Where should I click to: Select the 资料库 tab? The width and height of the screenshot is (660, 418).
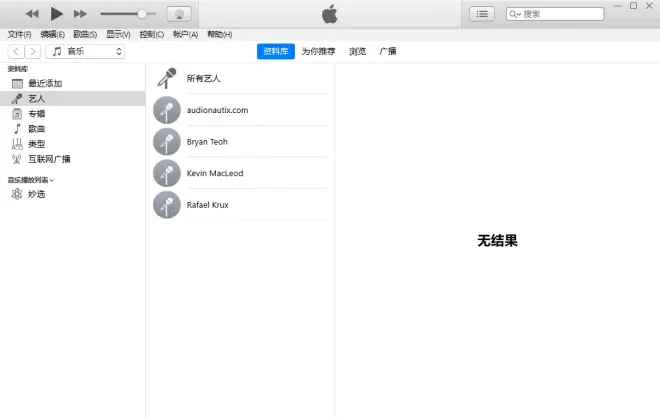(276, 51)
